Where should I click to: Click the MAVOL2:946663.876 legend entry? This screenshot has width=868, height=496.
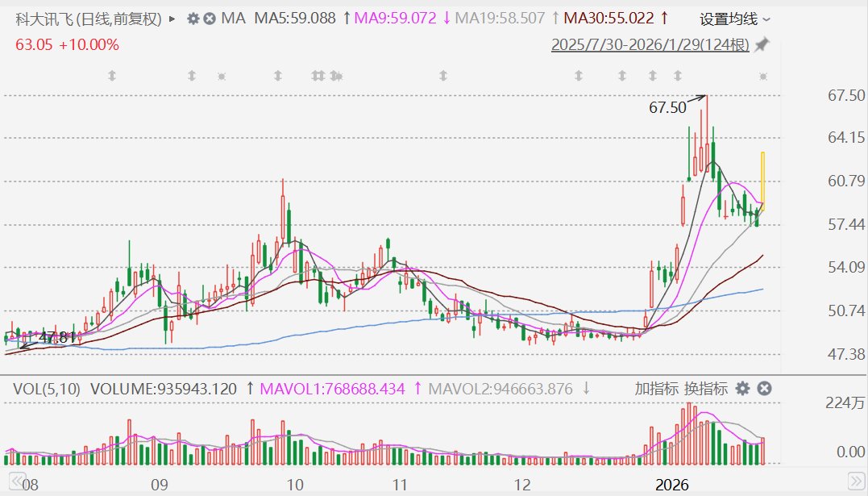pos(509,389)
